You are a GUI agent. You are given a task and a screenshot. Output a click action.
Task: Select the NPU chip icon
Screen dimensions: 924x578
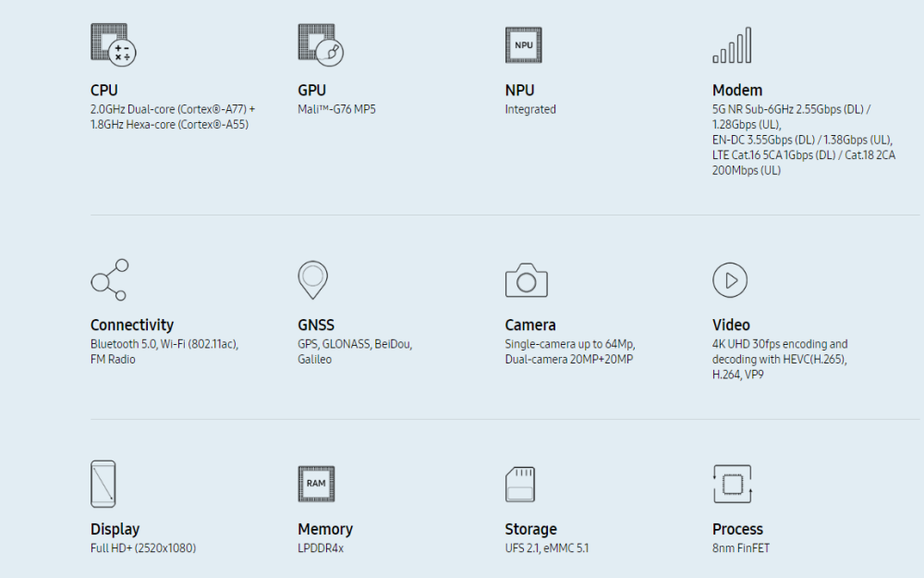pos(524,43)
